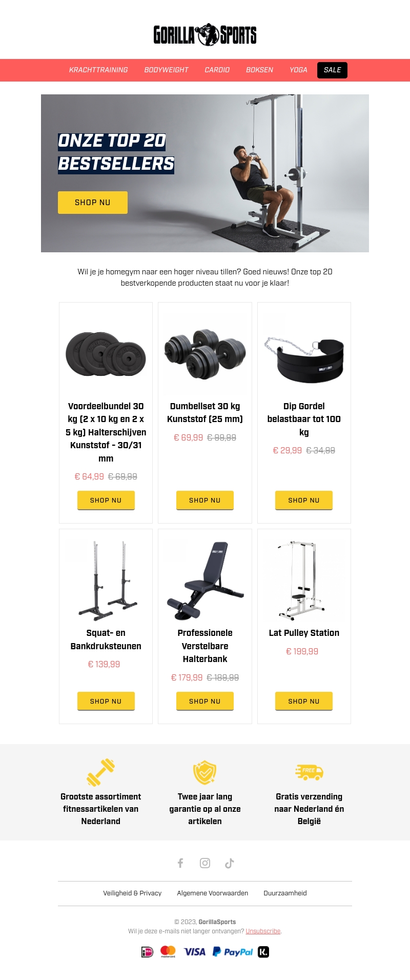Open the KRACHTTRAINING menu item

point(98,70)
